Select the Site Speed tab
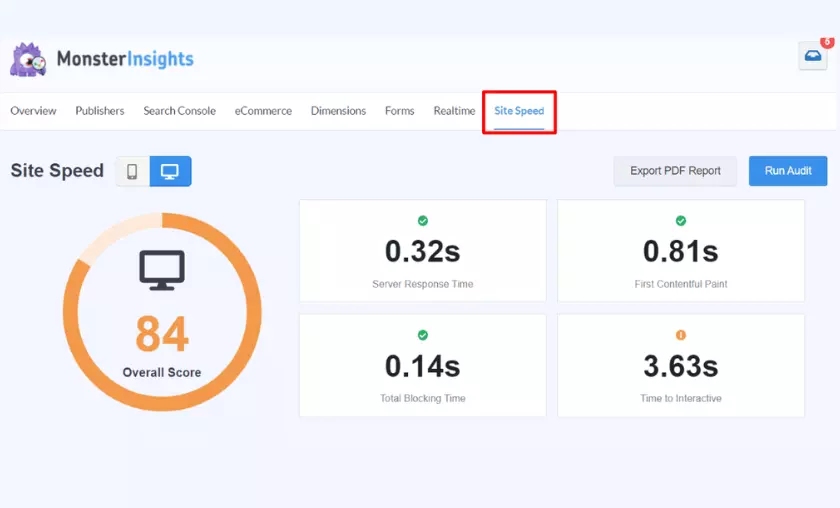840x508 pixels. pyautogui.click(x=519, y=111)
